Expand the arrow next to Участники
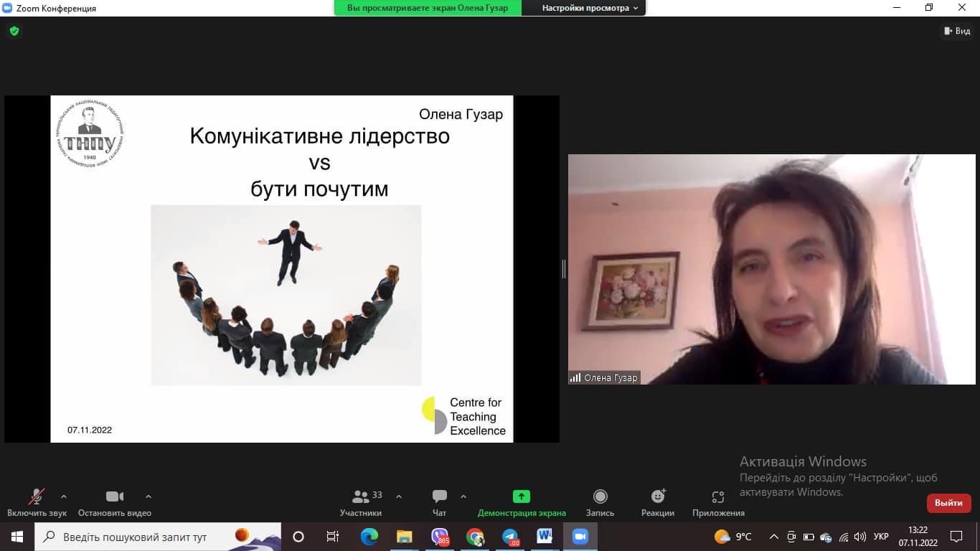980x551 pixels. 399,496
